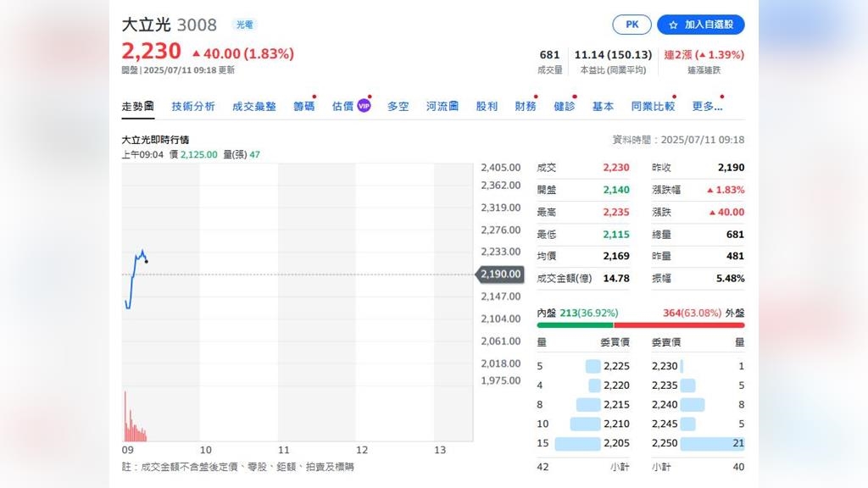Click bid price 2,215

[616, 405]
